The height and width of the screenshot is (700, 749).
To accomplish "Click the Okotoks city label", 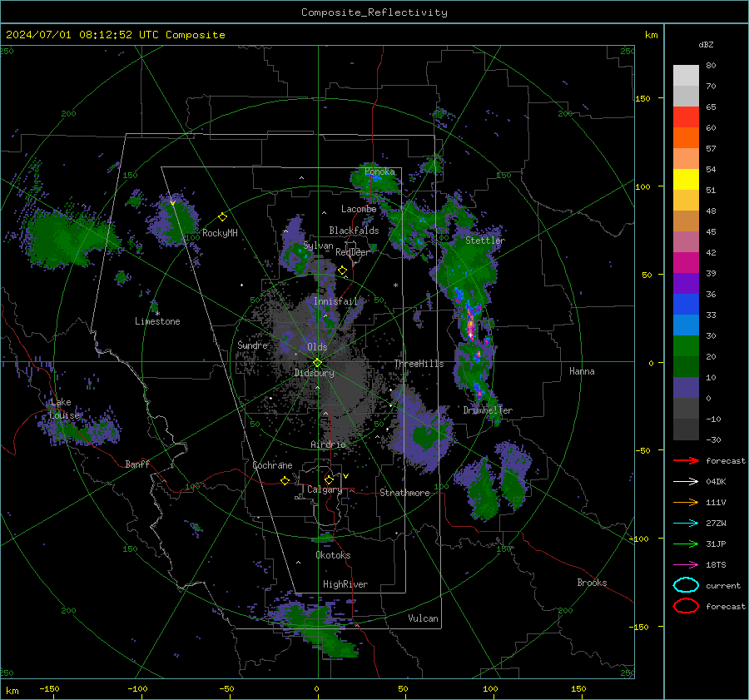I will click(333, 555).
